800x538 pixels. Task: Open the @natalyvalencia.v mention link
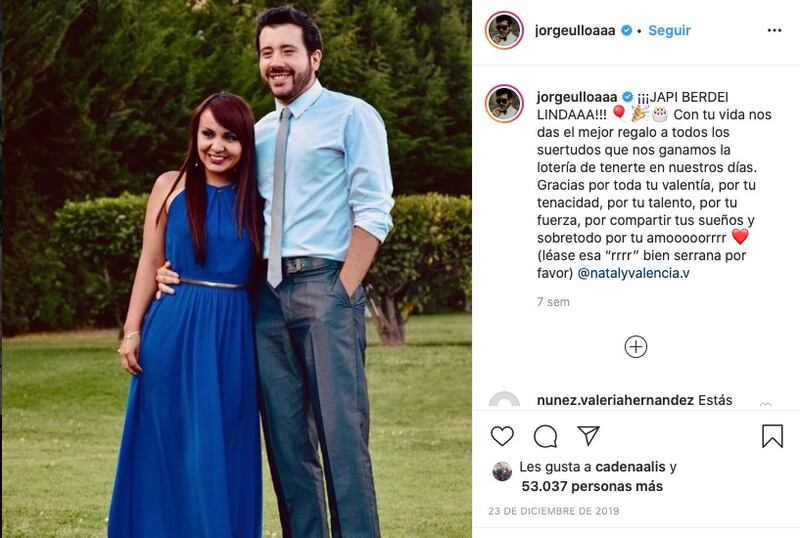(x=633, y=273)
